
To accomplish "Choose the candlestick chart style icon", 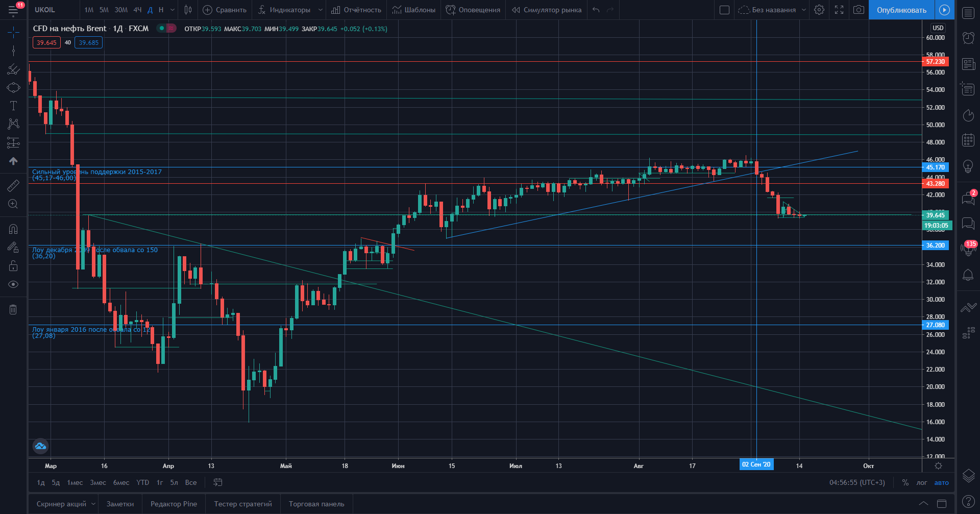I will tap(188, 10).
